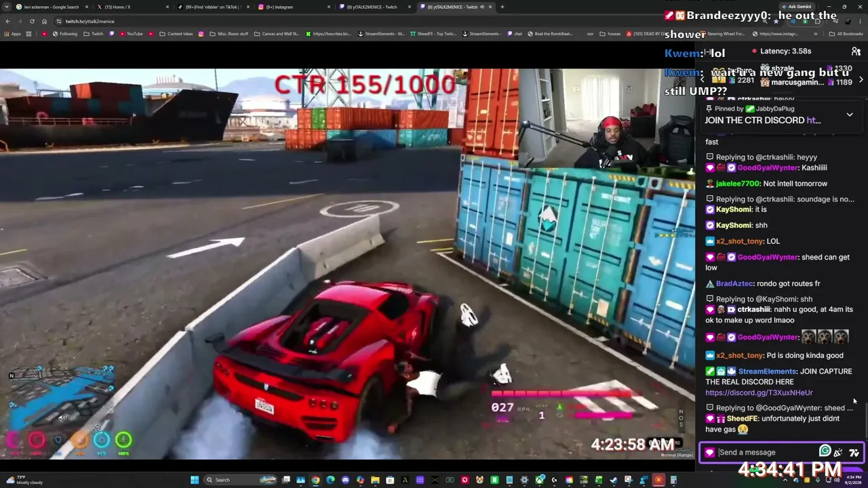The width and height of the screenshot is (868, 488).
Task: Open username 'StreamElements' in chat
Action: (x=767, y=371)
